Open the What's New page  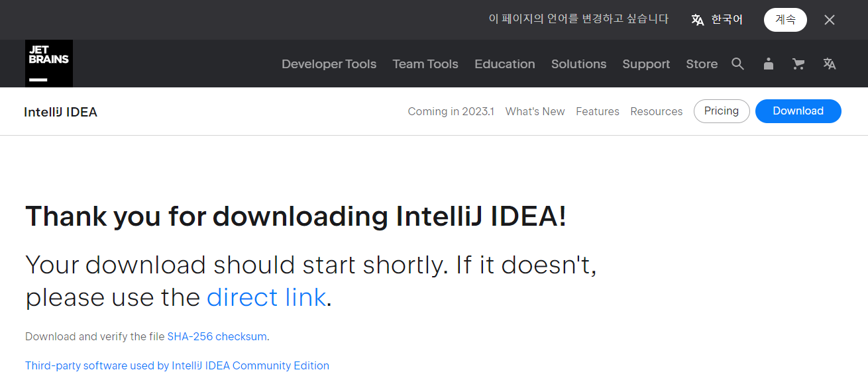535,111
